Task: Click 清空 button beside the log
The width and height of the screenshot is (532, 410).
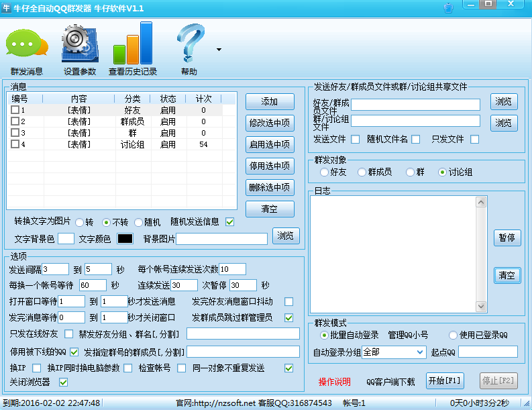Action: [x=507, y=275]
